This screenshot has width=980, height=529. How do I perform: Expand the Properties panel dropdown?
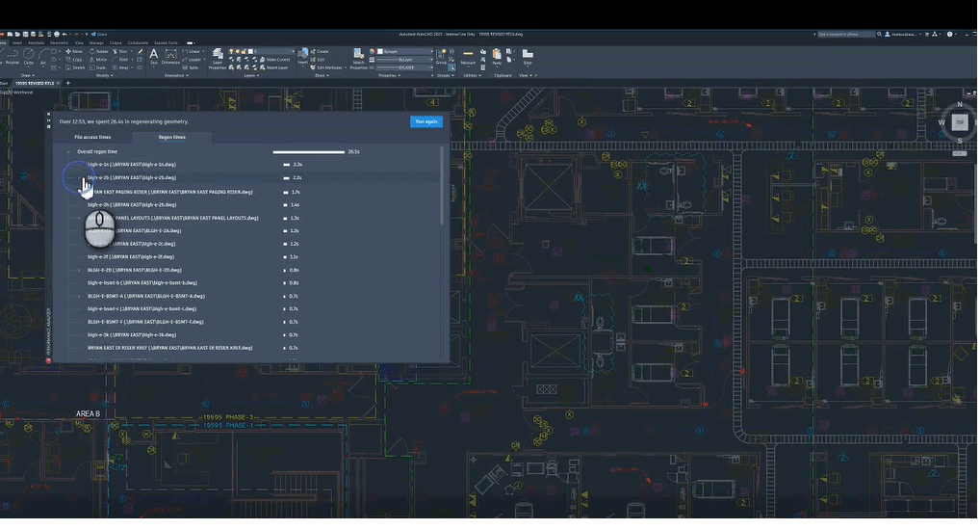389,76
